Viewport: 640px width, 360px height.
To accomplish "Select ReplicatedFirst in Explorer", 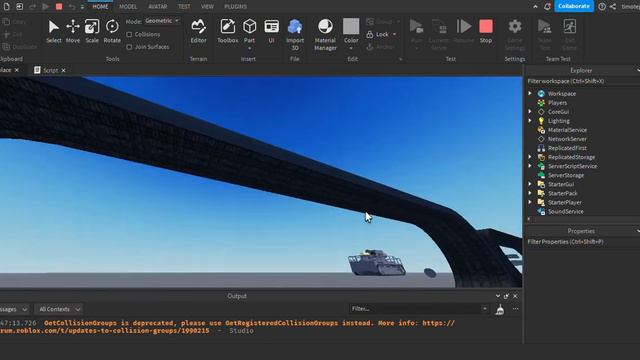I will (x=567, y=148).
